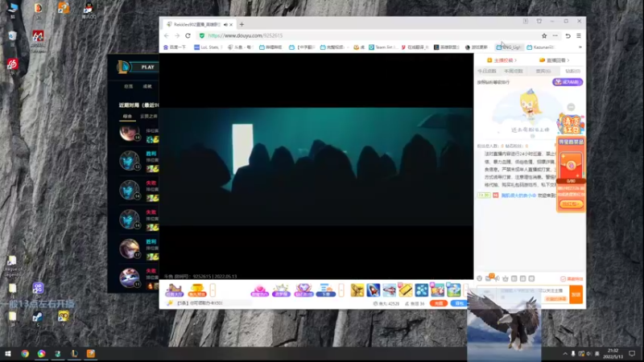
Task: Click the blue backpack button
Action: (x=459, y=303)
